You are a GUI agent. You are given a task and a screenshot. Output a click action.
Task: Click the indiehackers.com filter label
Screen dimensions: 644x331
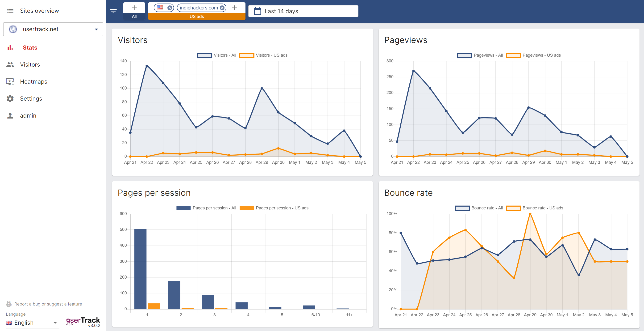[x=199, y=8]
